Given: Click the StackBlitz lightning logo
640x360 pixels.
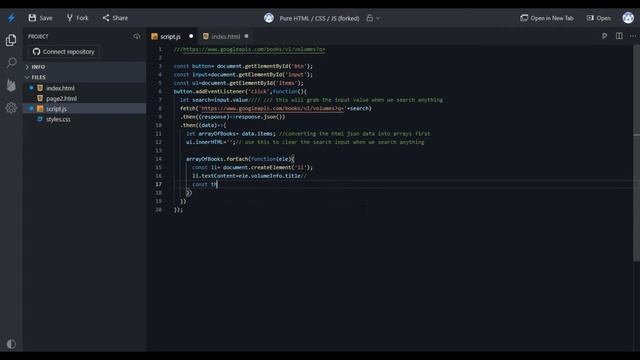Looking at the screenshot, I should point(11,18).
